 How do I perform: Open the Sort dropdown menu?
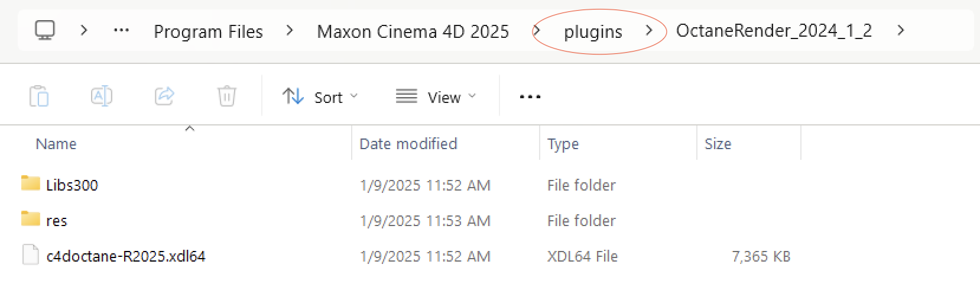(x=320, y=97)
